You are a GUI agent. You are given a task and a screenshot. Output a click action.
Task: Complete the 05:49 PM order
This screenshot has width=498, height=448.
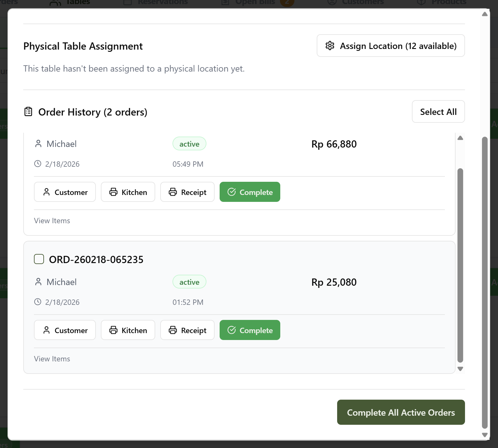click(250, 192)
